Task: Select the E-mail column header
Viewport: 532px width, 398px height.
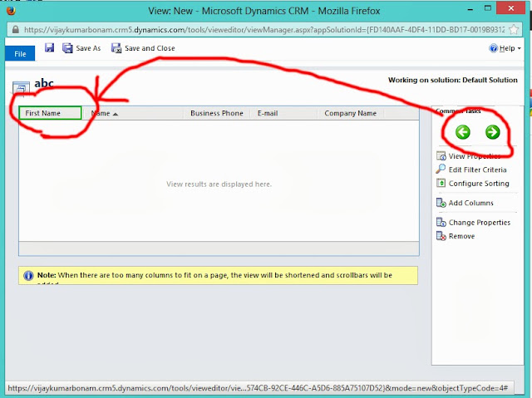Action: 283,113
